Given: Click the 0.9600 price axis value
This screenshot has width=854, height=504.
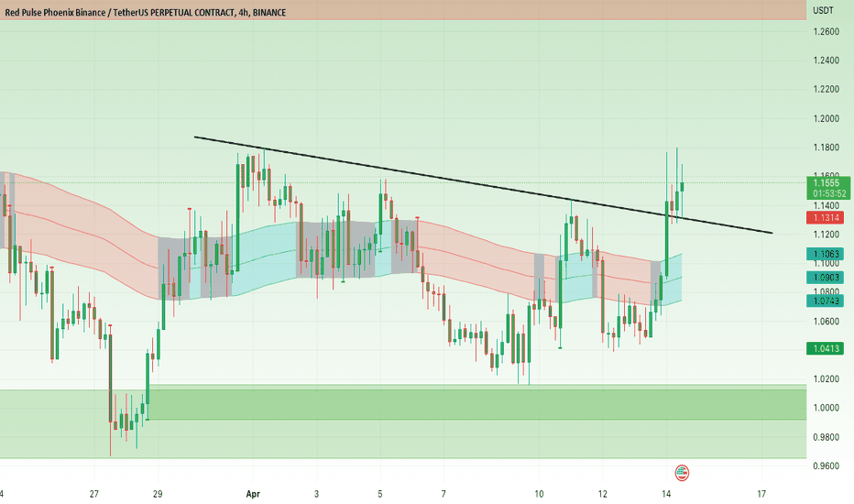Looking at the screenshot, I should 827,466.
